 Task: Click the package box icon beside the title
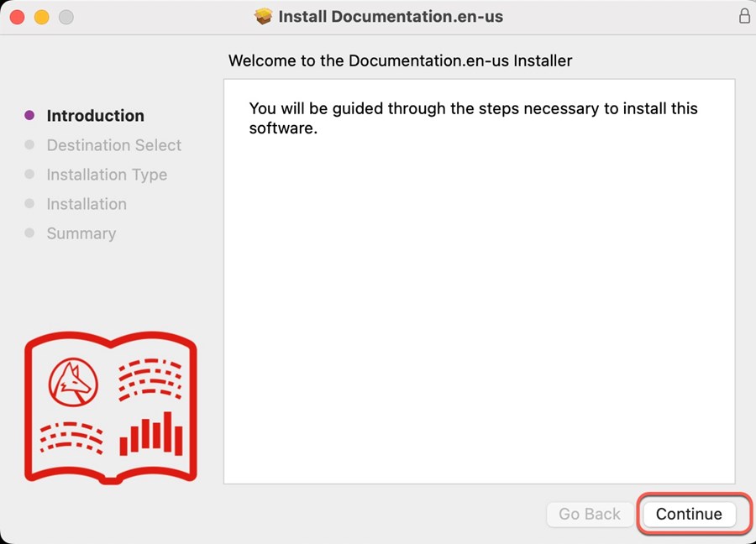(263, 17)
